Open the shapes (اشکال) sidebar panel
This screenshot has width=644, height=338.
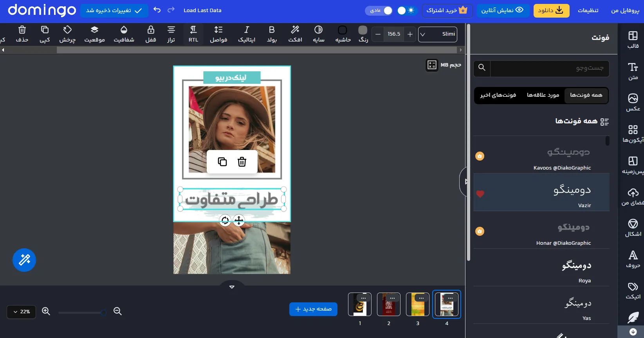[633, 228]
